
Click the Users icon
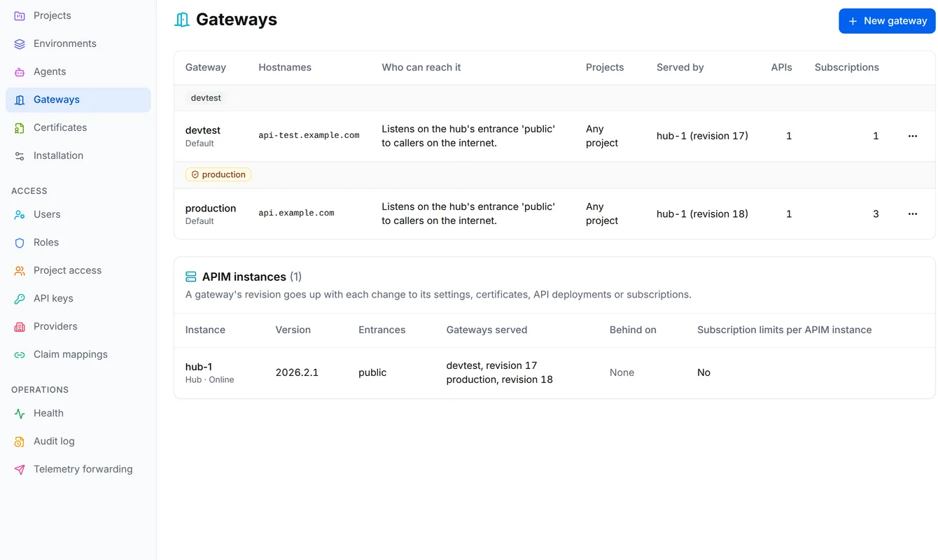pyautogui.click(x=20, y=214)
